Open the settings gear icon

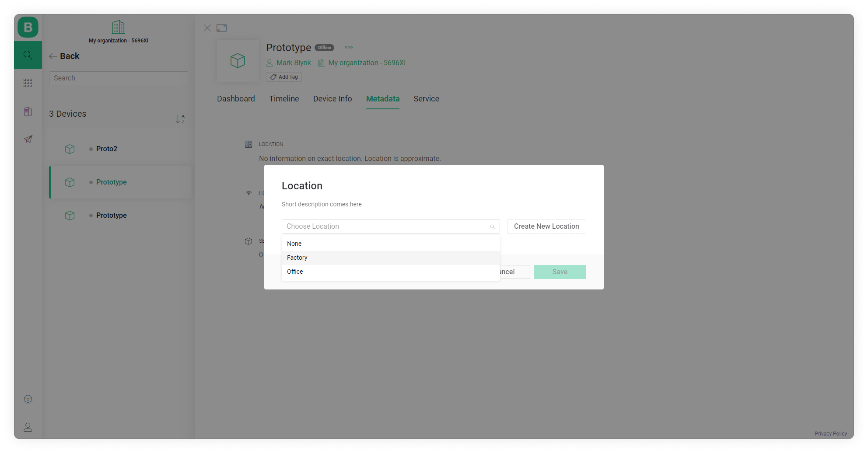tap(28, 399)
